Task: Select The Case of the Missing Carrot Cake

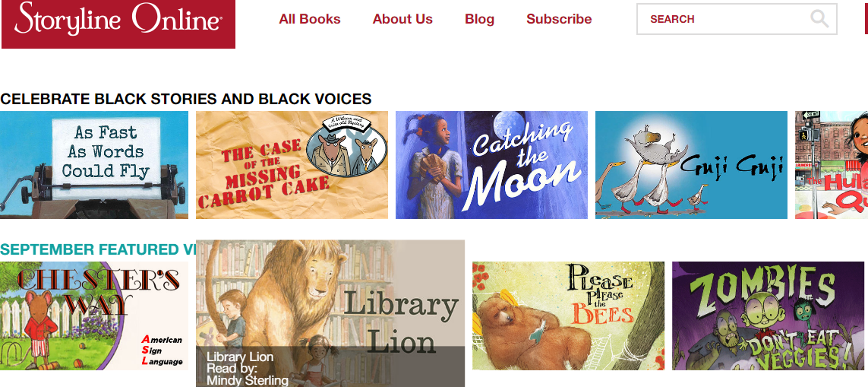Action: pyautogui.click(x=292, y=165)
